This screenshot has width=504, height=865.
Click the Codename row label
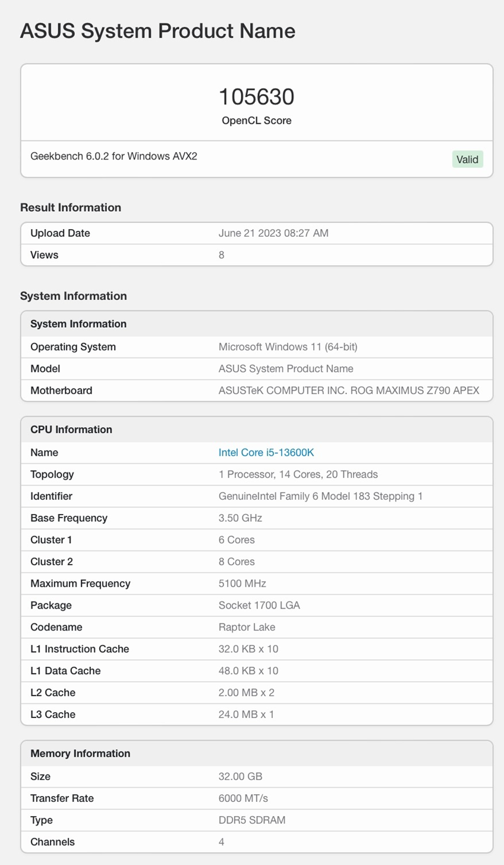[56, 626]
